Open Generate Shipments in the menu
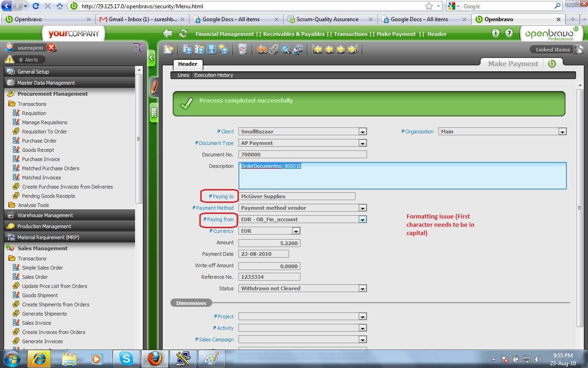This screenshot has height=368, width=588. (45, 314)
